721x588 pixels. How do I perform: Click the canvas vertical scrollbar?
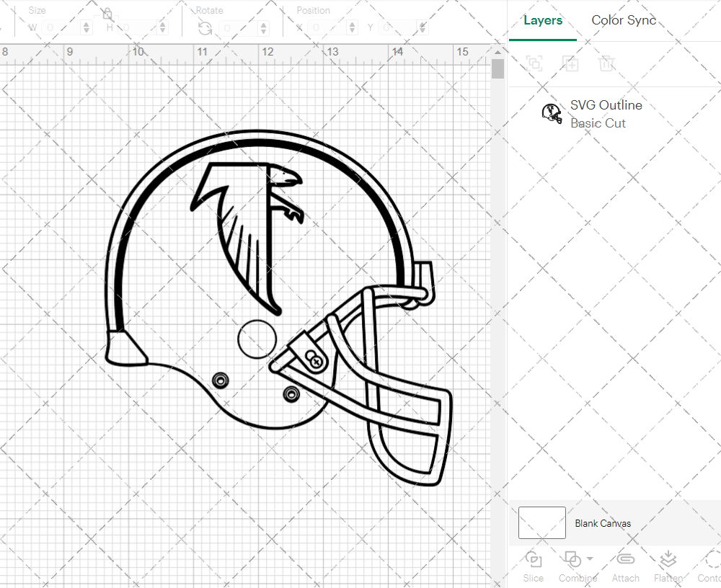(497, 68)
